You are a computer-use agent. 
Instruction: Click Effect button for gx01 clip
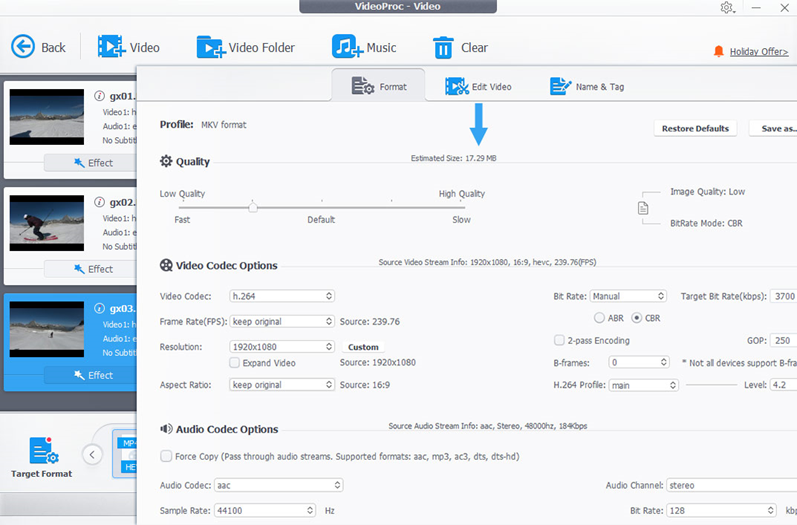click(x=90, y=163)
